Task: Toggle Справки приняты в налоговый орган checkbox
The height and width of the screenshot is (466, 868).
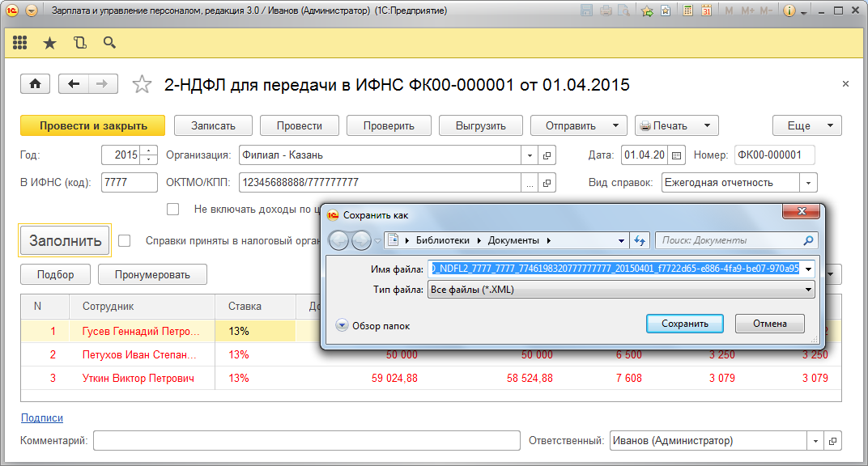Action: (125, 240)
